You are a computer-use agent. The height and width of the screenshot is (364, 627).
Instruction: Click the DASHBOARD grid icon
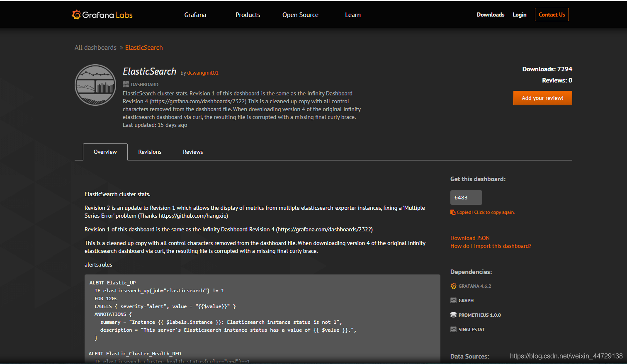[126, 84]
